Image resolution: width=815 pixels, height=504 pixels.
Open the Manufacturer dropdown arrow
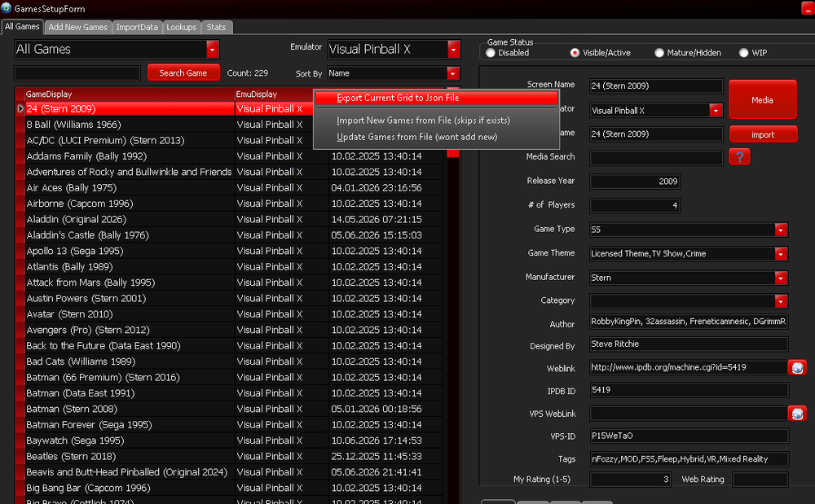click(781, 278)
